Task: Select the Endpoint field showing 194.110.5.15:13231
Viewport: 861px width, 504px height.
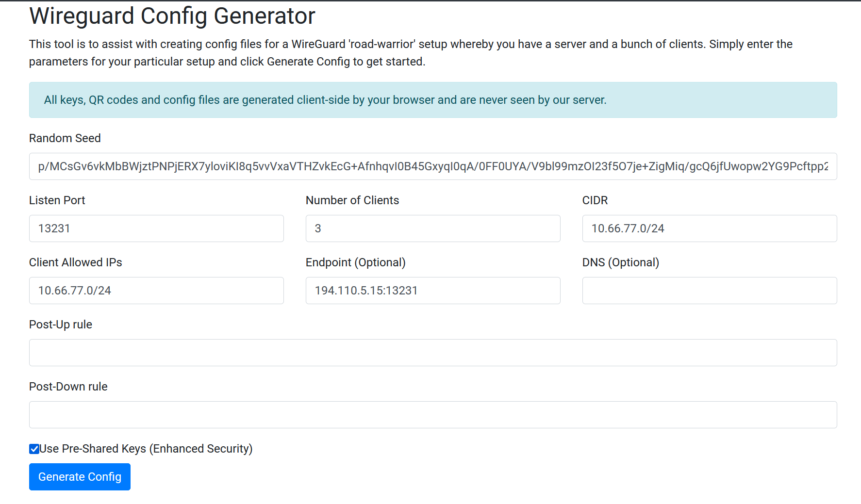Action: [x=432, y=290]
